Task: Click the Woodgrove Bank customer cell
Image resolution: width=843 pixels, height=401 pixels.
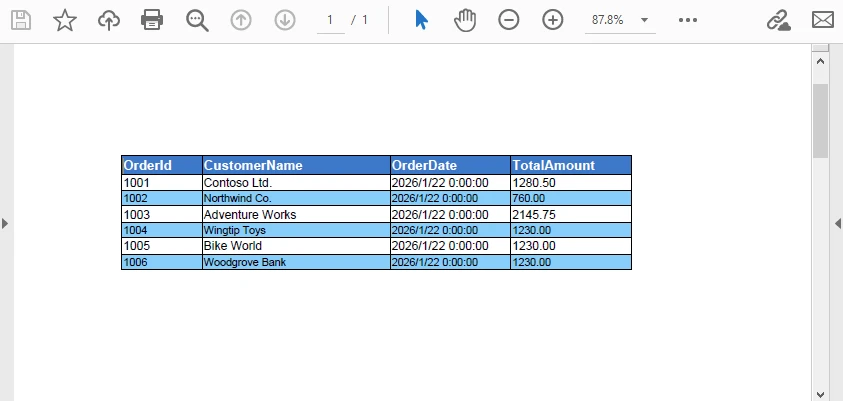Action: [296, 262]
